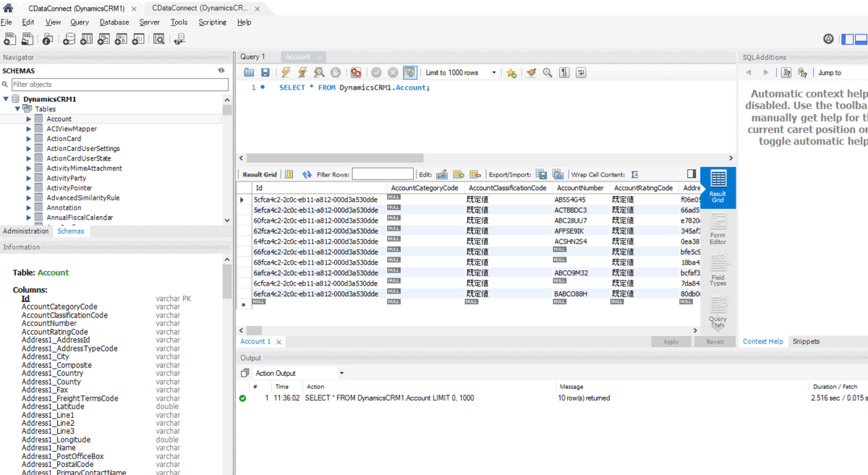Switch to Form Editor view
This screenshot has width=868, height=475.
click(x=718, y=228)
